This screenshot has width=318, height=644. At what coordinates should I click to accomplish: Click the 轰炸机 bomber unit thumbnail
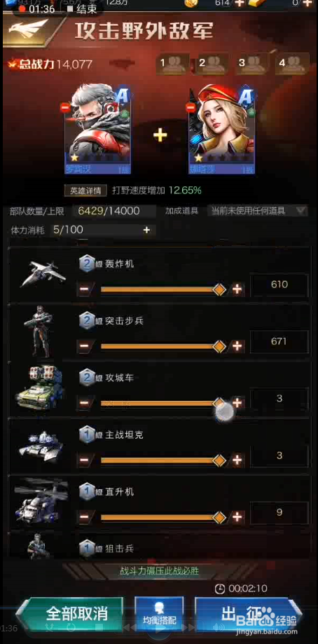43,274
